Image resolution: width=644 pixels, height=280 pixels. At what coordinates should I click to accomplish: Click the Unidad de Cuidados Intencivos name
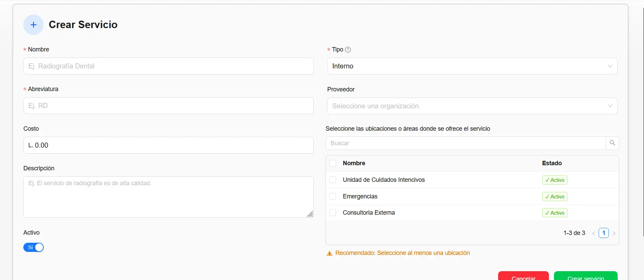(384, 180)
